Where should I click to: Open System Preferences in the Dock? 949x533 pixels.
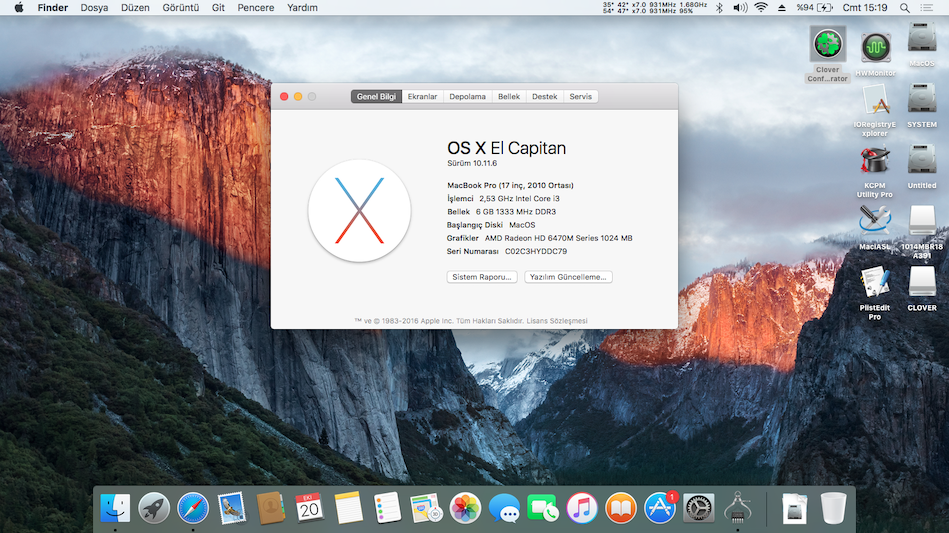tap(698, 508)
